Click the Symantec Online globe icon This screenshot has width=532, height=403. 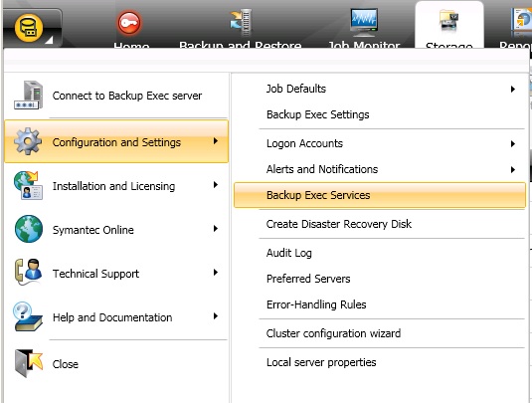tap(29, 229)
